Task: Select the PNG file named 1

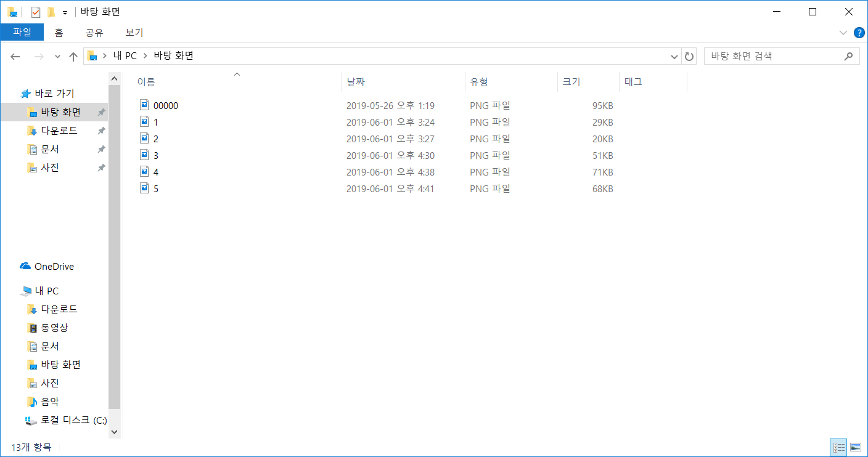Action: tap(156, 123)
